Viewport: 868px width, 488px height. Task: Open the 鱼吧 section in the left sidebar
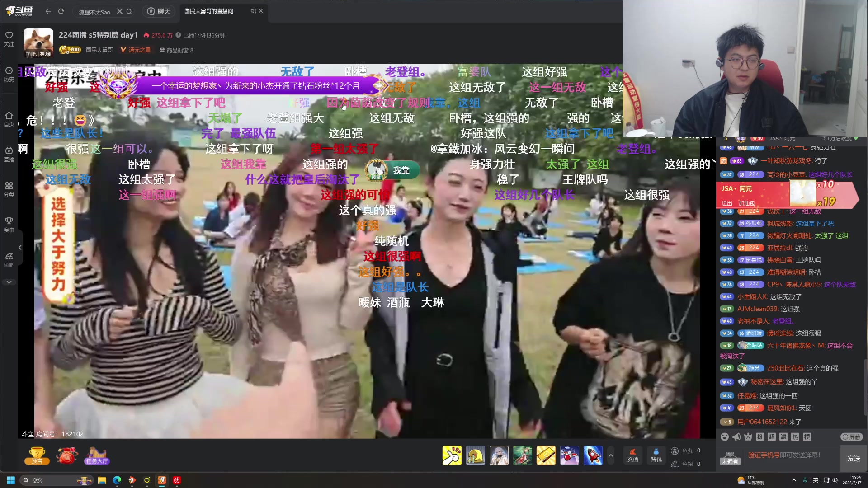(x=9, y=259)
